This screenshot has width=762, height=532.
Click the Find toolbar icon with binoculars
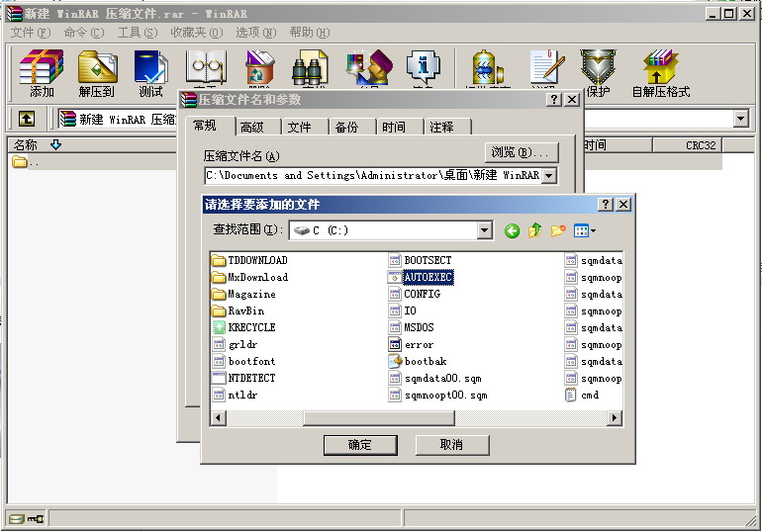[312, 68]
